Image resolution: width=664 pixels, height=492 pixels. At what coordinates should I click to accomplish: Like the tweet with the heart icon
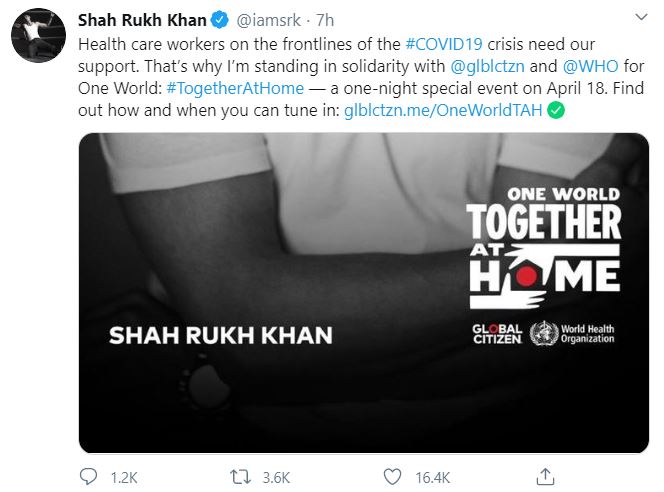tap(393, 475)
